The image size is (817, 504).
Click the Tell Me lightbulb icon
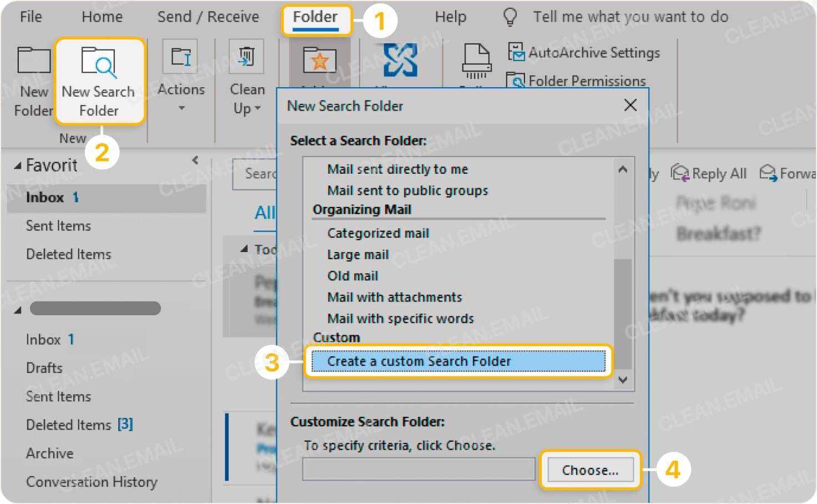pyautogui.click(x=510, y=16)
